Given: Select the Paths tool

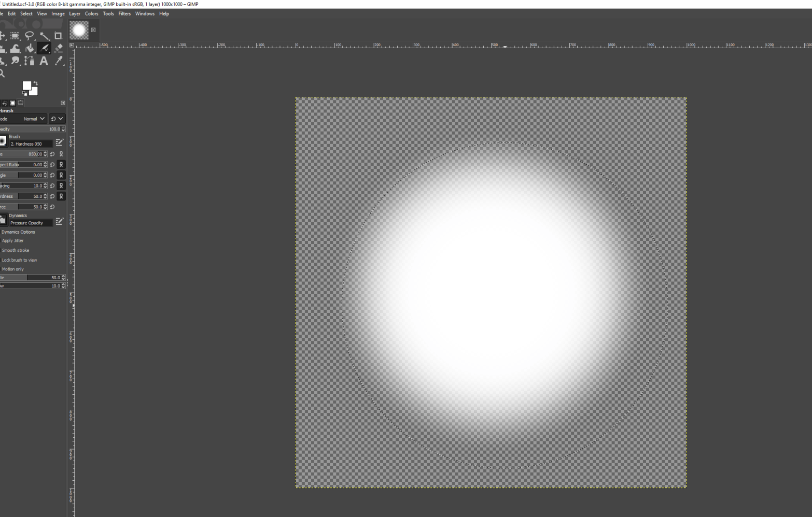Looking at the screenshot, I should (30, 61).
